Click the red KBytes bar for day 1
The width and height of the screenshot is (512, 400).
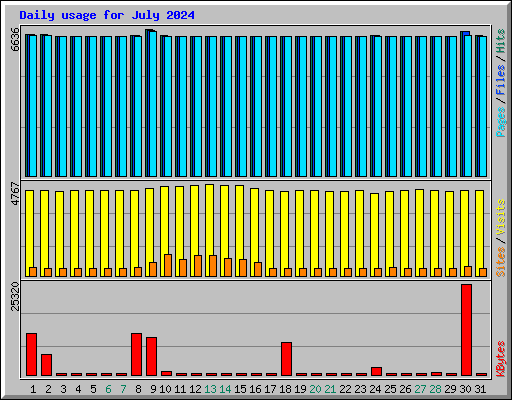(31, 354)
